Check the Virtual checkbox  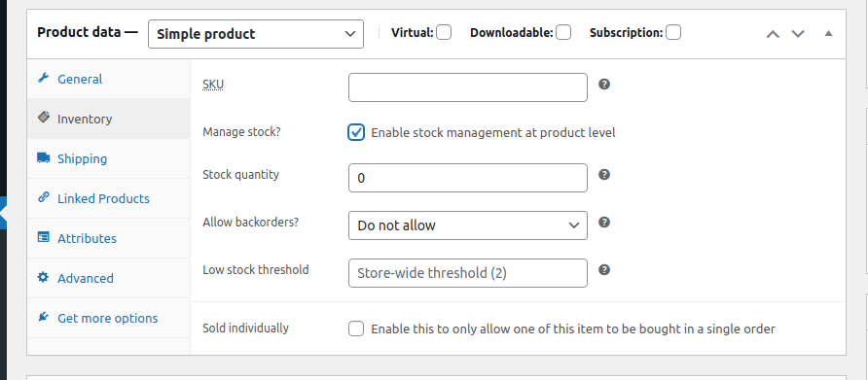[x=444, y=33]
